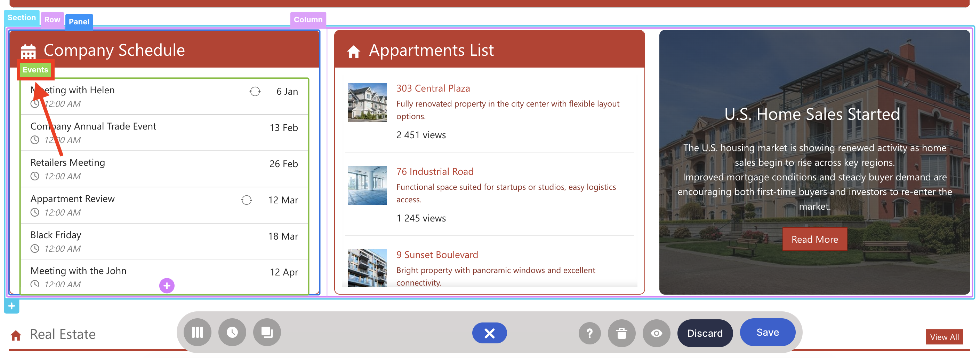Click the 26 Feb date
Viewport: 980px width, 358px height.
click(284, 164)
